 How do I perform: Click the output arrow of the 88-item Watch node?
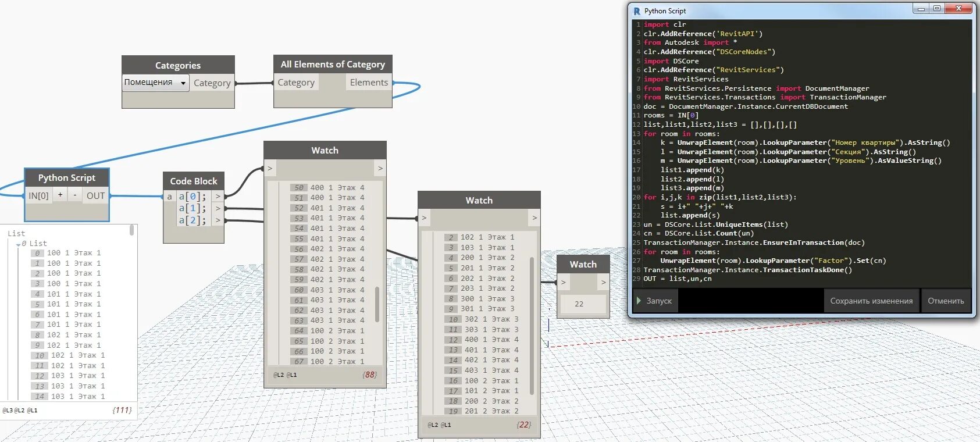(380, 168)
